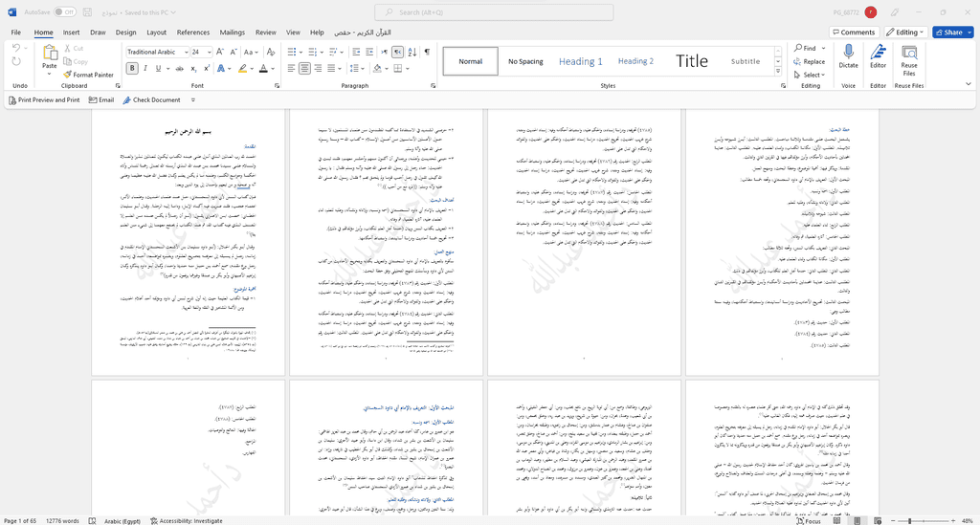Open the Change Case dropdown
This screenshot has height=525, width=980.
[252, 52]
